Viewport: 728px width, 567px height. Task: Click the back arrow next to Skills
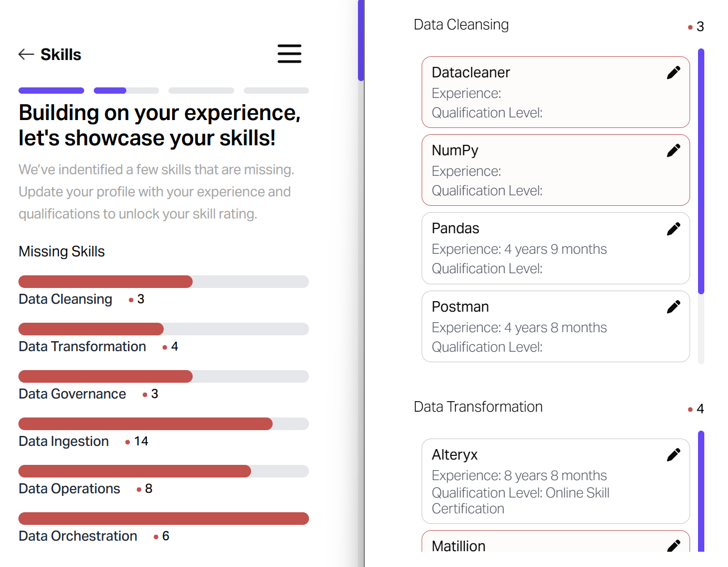pos(26,54)
